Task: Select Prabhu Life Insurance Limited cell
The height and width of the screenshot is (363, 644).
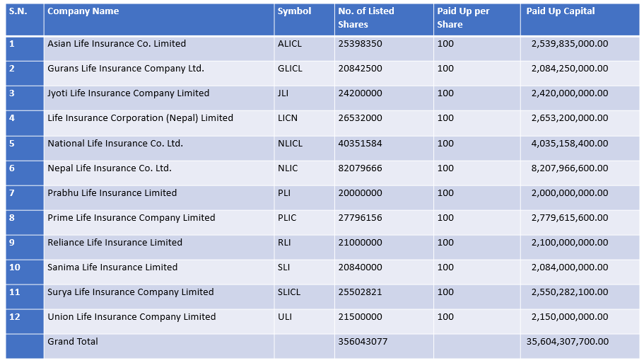Action: [112, 193]
